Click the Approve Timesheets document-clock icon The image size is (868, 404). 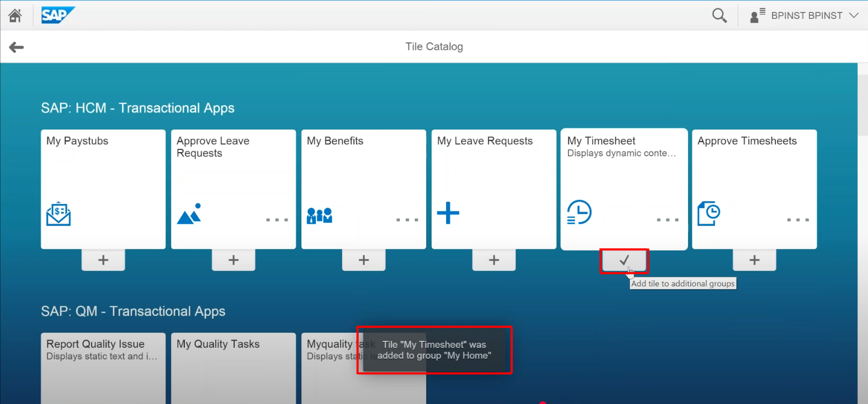click(x=709, y=214)
